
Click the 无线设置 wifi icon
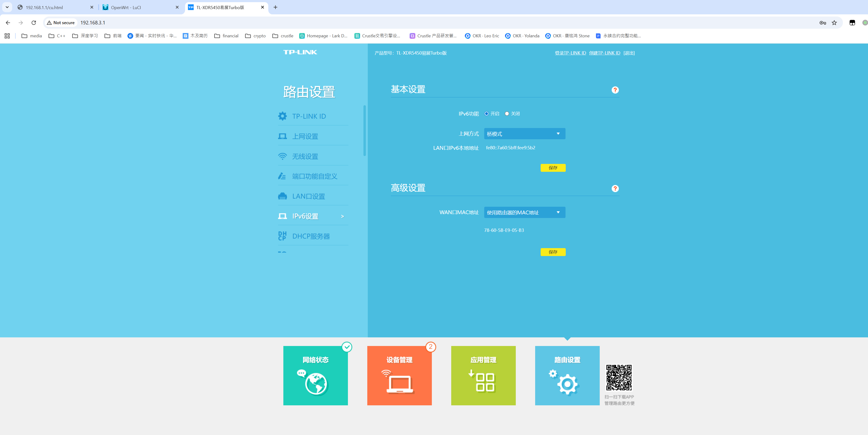click(282, 156)
